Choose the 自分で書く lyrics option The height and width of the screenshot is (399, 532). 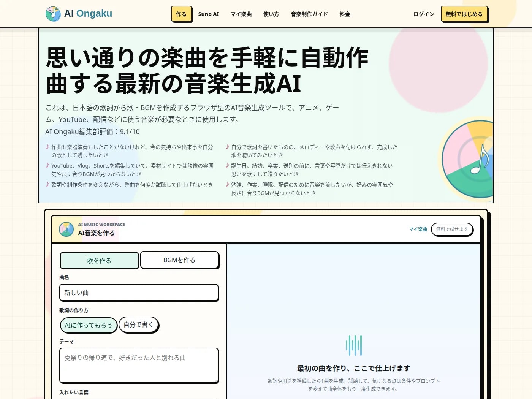(x=138, y=325)
